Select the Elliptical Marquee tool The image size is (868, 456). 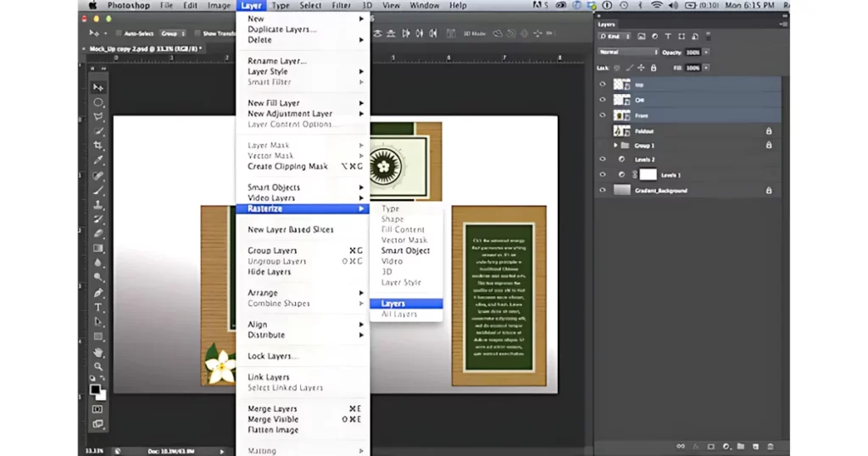pyautogui.click(x=98, y=103)
